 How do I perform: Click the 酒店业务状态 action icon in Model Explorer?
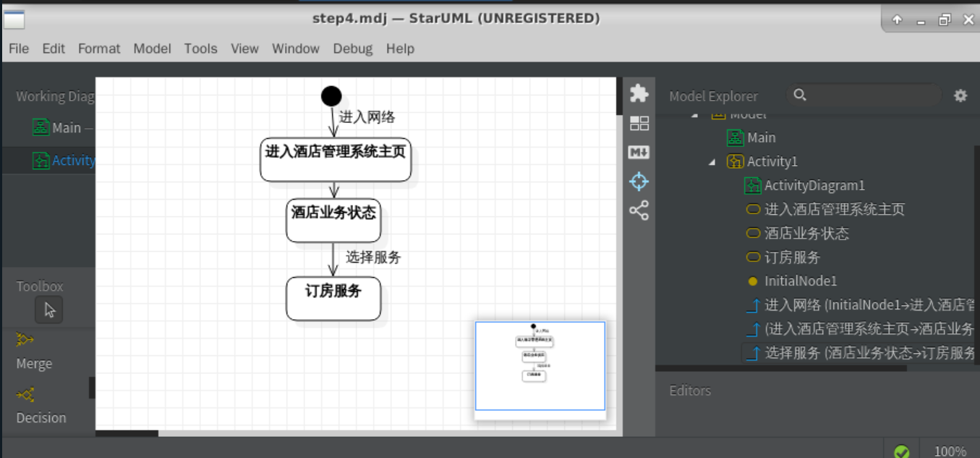[x=753, y=233]
